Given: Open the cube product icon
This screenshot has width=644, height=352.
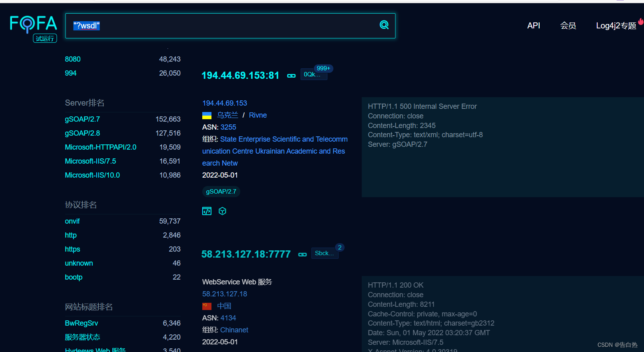Looking at the screenshot, I should coord(223,211).
